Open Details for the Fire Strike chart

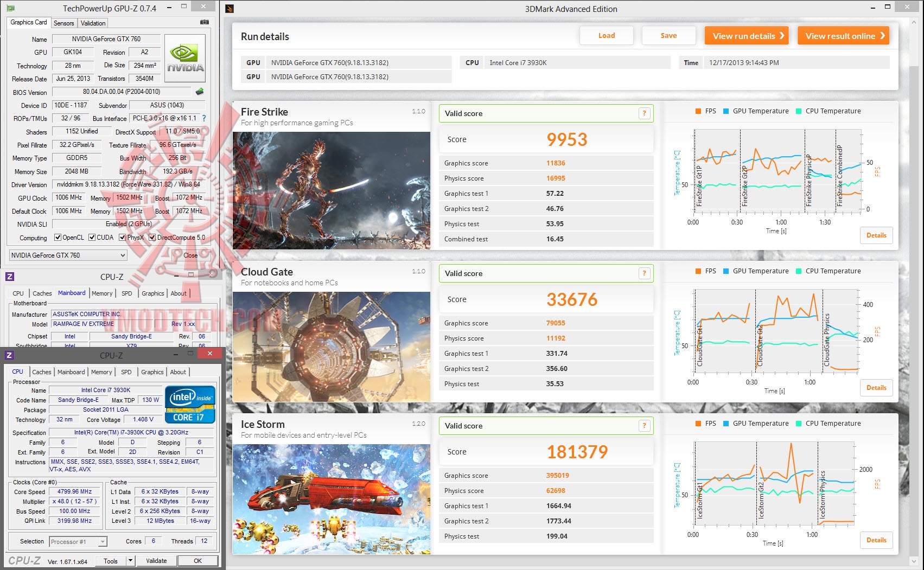tap(876, 235)
